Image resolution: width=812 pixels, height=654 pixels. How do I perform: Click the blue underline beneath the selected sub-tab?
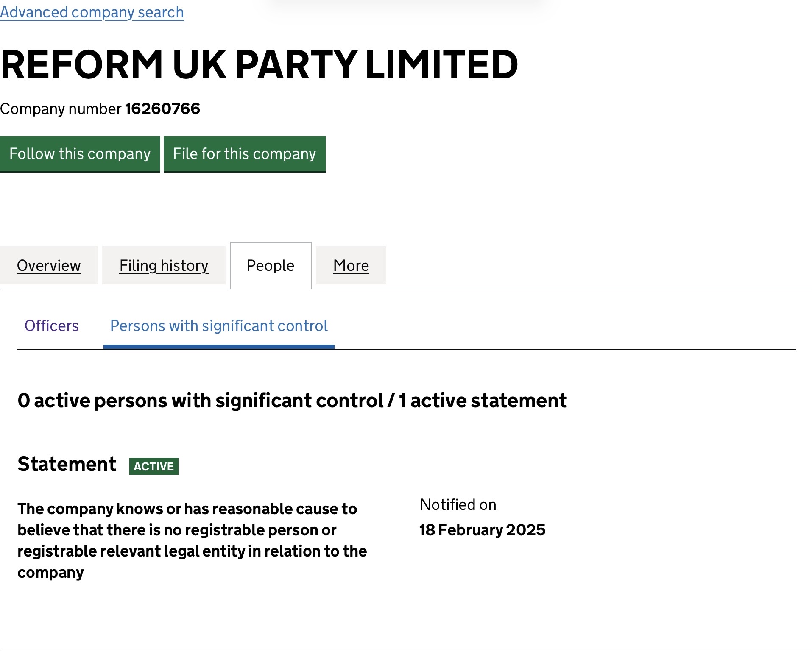click(x=219, y=347)
